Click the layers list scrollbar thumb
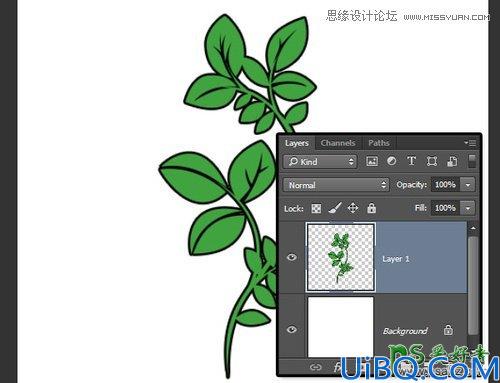The height and width of the screenshot is (383, 500). coord(473,286)
